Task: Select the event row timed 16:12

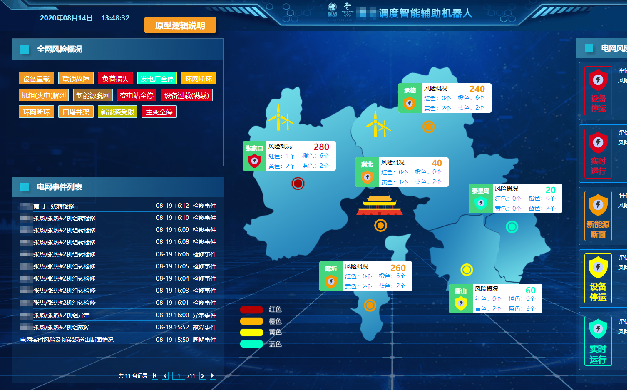Action: (x=118, y=206)
